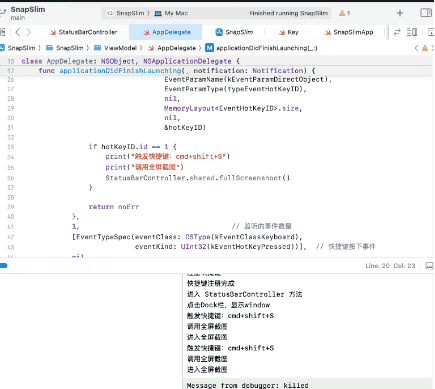Click the SnapSlim scheme icon in toolbar

pos(110,13)
